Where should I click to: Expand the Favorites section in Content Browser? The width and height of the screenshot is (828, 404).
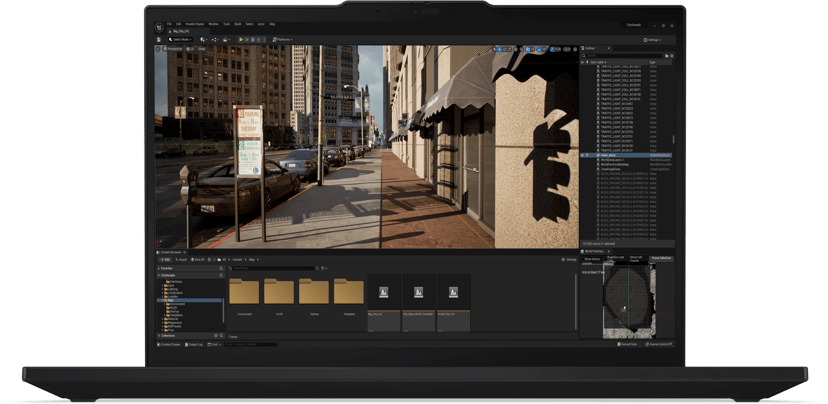[x=191, y=268]
